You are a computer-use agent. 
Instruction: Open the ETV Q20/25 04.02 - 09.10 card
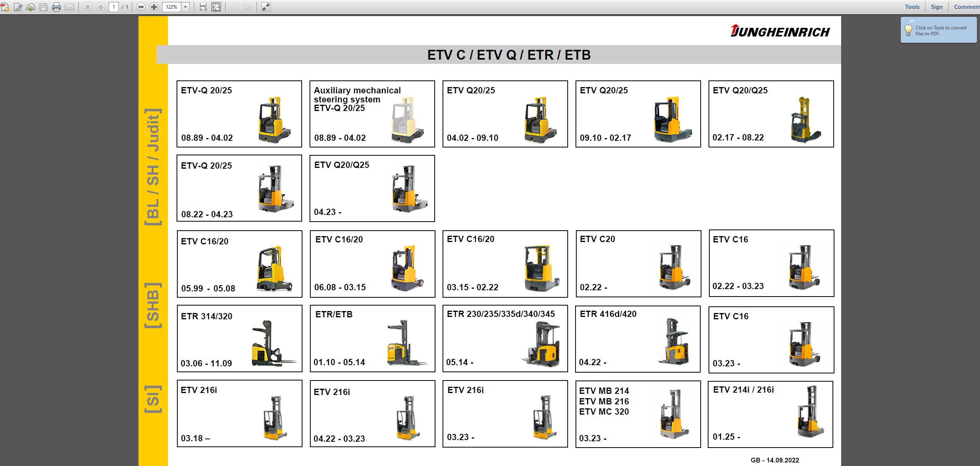[x=505, y=114]
